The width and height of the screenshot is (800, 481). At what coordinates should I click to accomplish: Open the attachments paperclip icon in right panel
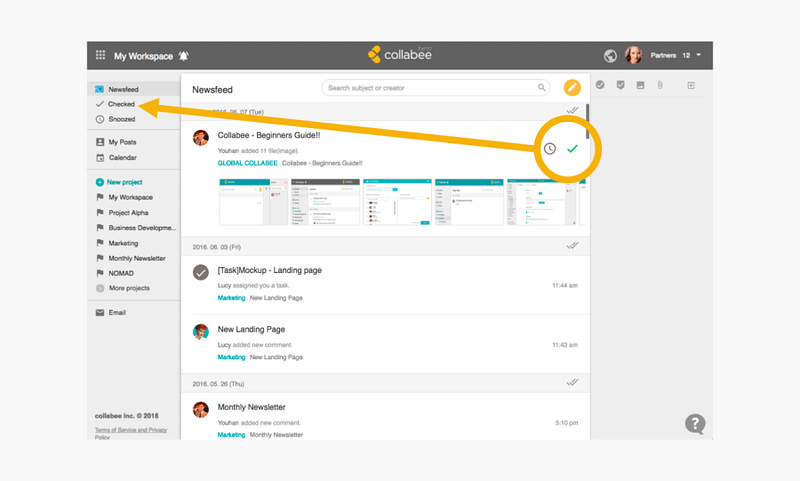point(660,85)
